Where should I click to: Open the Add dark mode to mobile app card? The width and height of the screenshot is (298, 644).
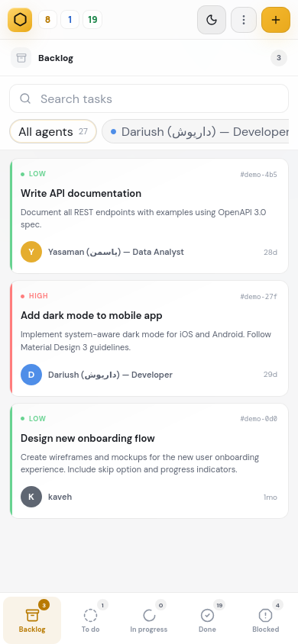pyautogui.click(x=149, y=339)
